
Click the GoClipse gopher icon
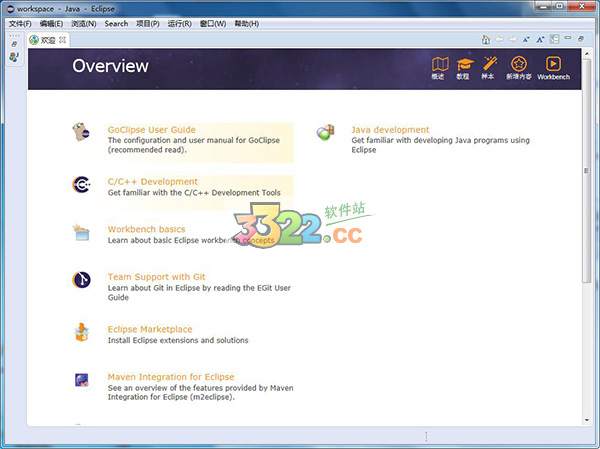pyautogui.click(x=82, y=132)
